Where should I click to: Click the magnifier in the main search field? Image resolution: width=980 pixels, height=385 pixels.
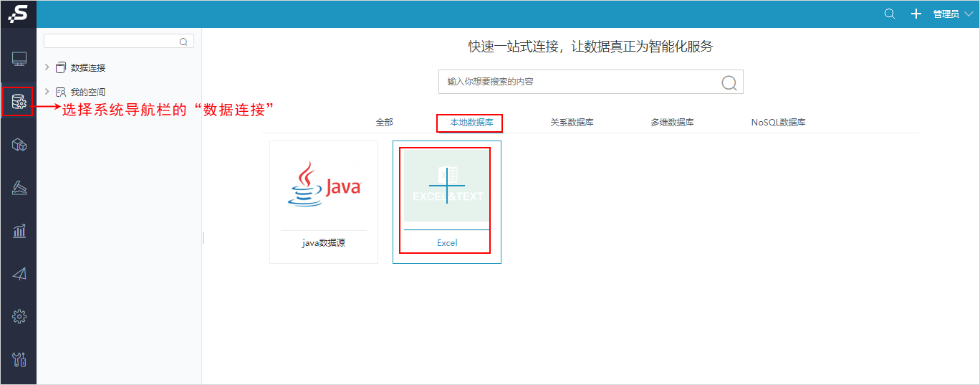coord(729,82)
